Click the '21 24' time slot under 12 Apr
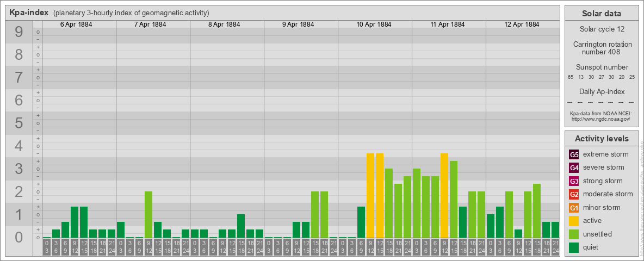This screenshot has height=261, width=644. click(x=555, y=247)
